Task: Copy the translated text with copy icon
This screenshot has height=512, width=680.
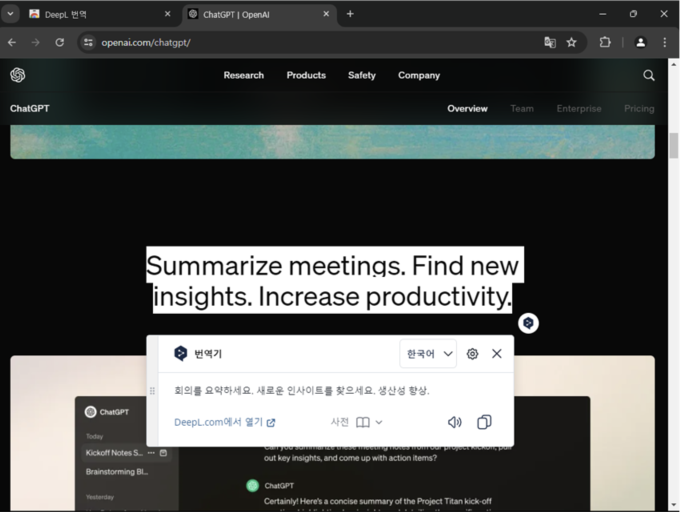Action: click(x=484, y=422)
